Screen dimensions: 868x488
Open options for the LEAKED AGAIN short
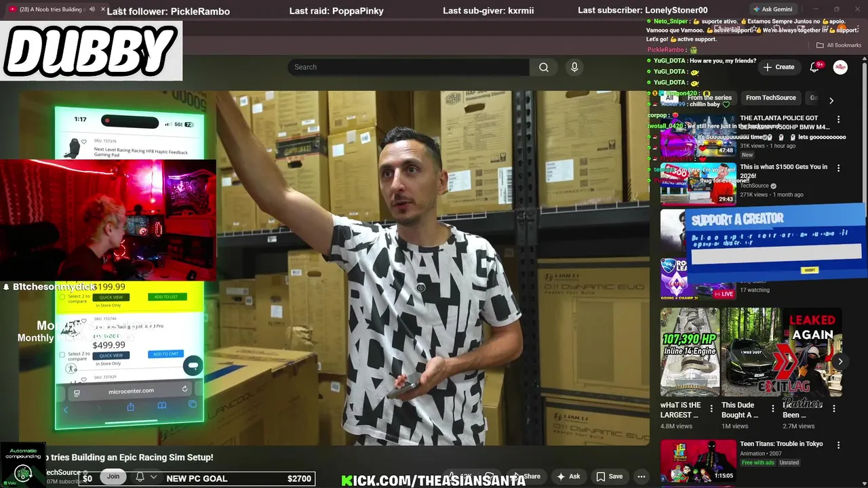[834, 408]
